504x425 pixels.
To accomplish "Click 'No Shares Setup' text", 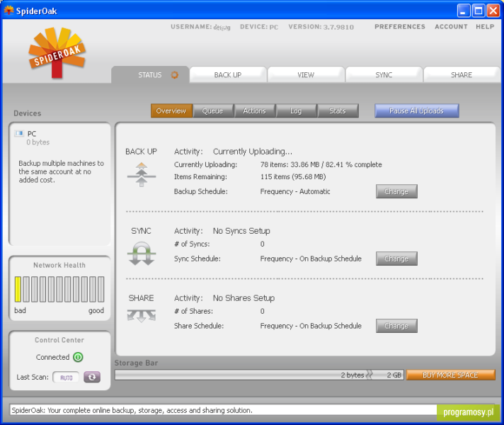I will point(244,298).
